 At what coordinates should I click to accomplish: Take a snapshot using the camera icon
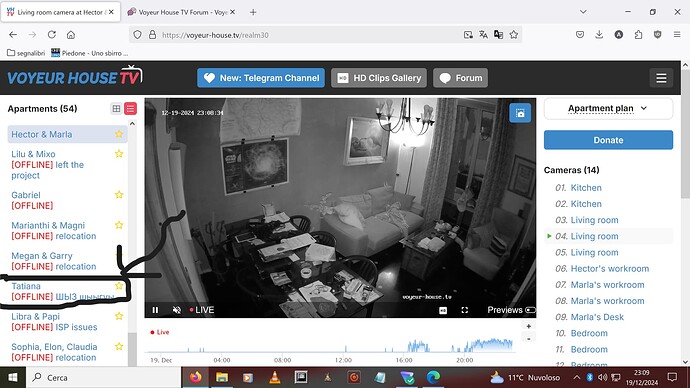[520, 113]
